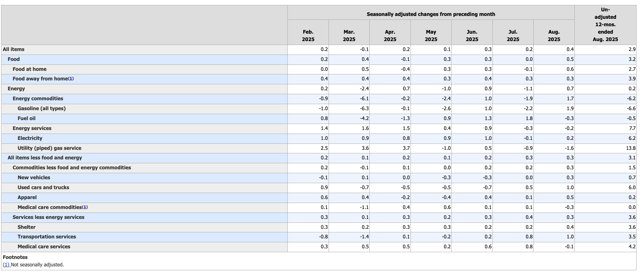The height and width of the screenshot is (277, 644).
Task: Click the 13.8 value for utility gas service
Action: point(631,148)
